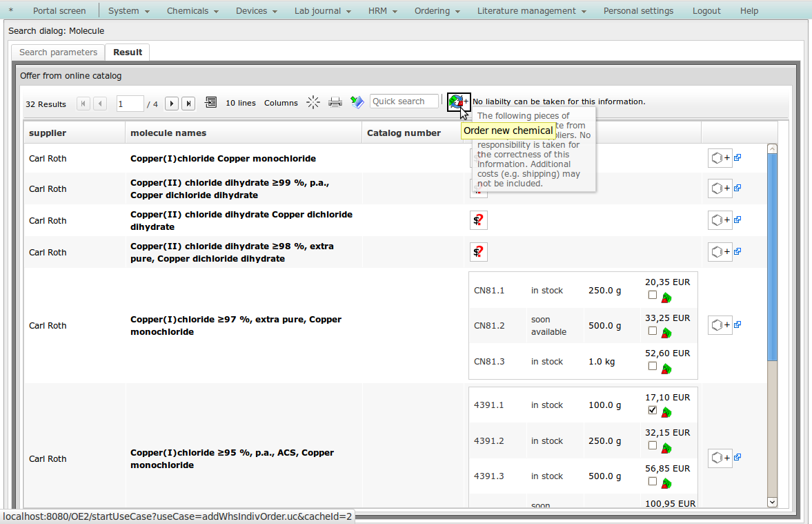
Task: Expand the Literature management menu
Action: click(x=531, y=11)
